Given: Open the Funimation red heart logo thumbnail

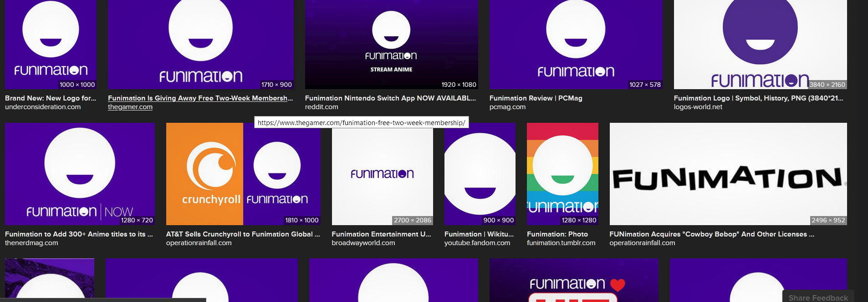Looking at the screenshot, I should [x=574, y=280].
